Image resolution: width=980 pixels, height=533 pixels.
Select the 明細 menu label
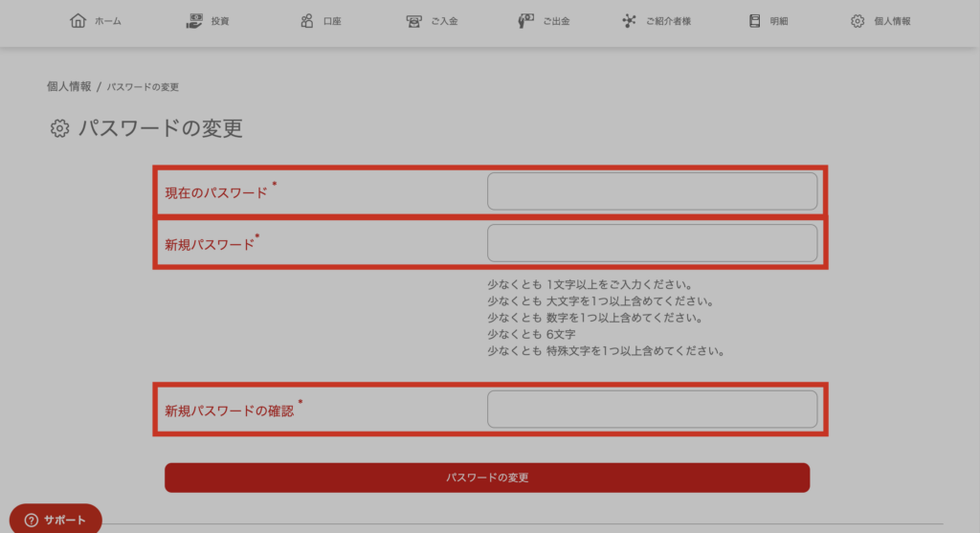point(779,21)
